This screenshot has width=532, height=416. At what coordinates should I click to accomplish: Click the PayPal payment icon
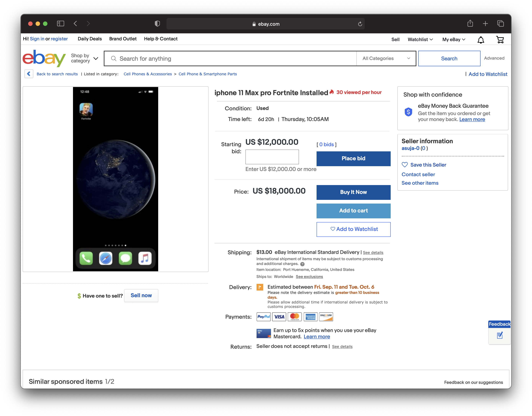[x=263, y=317]
